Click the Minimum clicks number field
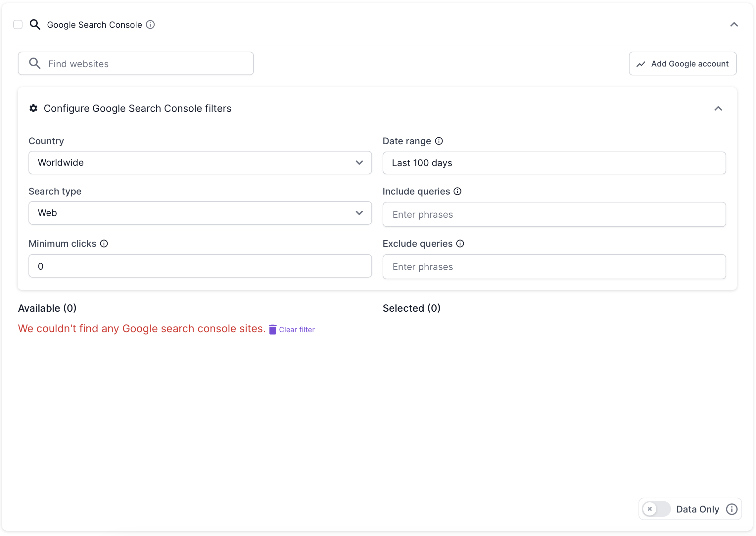Viewport: 756px width, 536px height. coord(200,266)
